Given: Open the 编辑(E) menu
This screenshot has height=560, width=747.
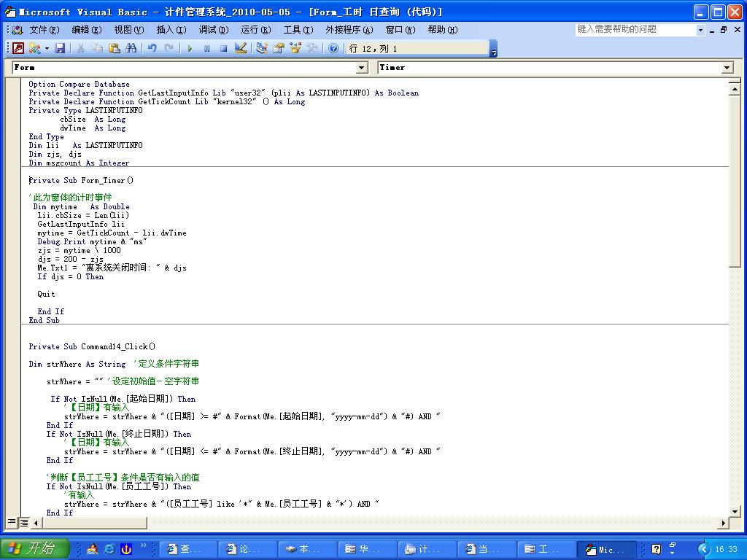Looking at the screenshot, I should [87, 29].
